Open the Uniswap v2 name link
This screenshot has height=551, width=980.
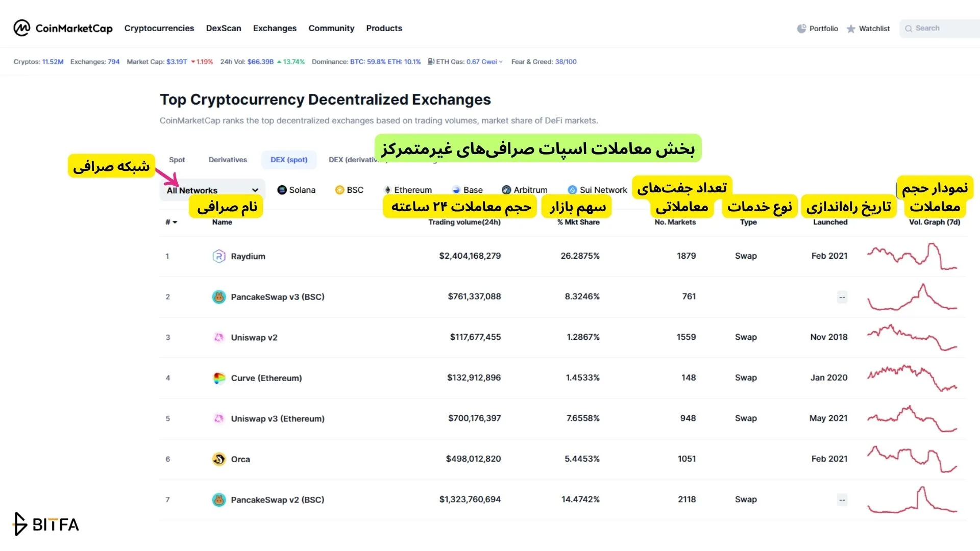click(x=254, y=337)
